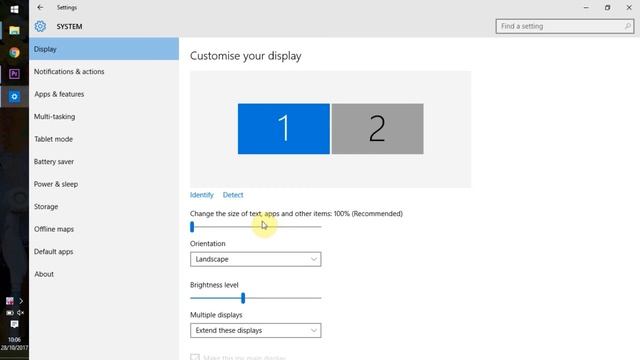Open the Orientation Landscape dropdown
The image size is (640, 360).
click(256, 259)
